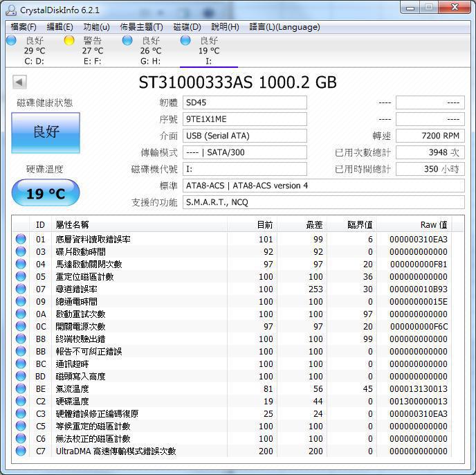The image size is (476, 475).
Task: Click the ST31000333AS 1000.2 GB disk title
Action: 238,82
